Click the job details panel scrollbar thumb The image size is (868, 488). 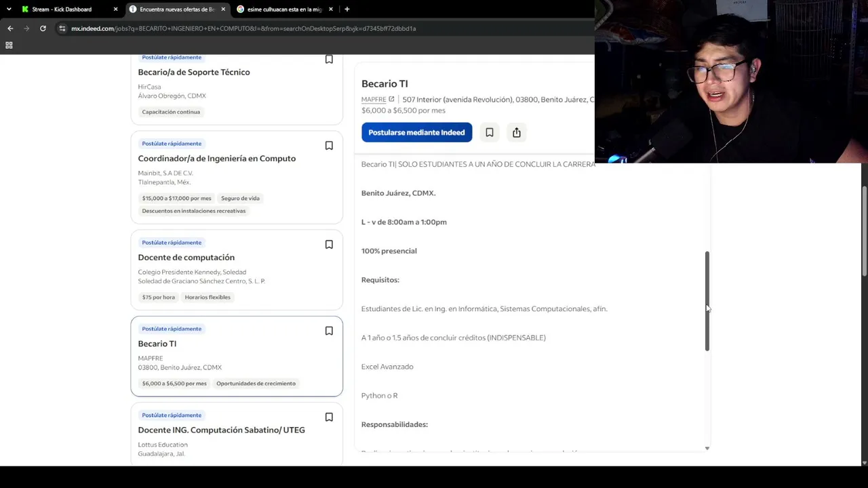(x=707, y=301)
